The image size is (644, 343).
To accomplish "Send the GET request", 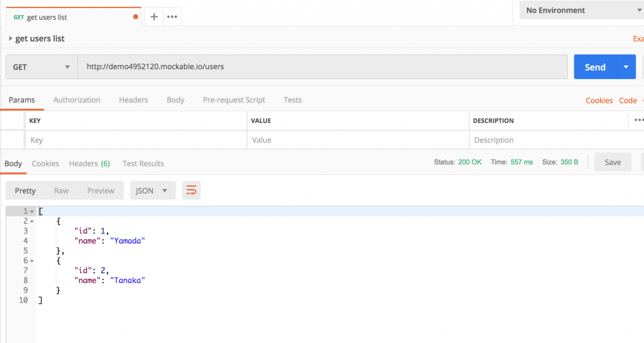I will [x=595, y=67].
